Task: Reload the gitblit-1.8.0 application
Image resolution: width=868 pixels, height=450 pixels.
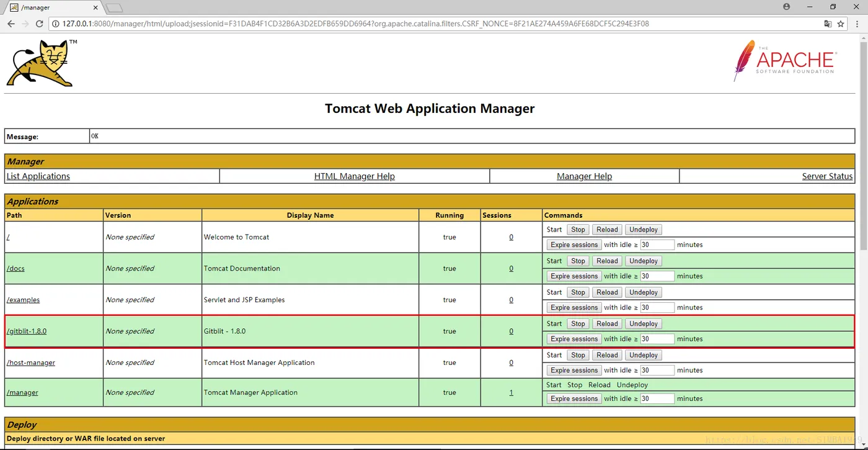Action: point(607,324)
